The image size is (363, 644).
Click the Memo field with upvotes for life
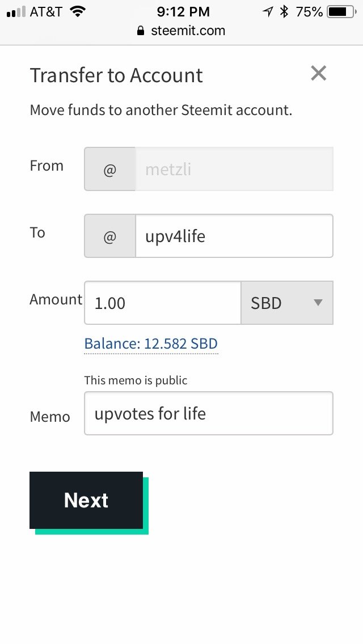click(208, 413)
